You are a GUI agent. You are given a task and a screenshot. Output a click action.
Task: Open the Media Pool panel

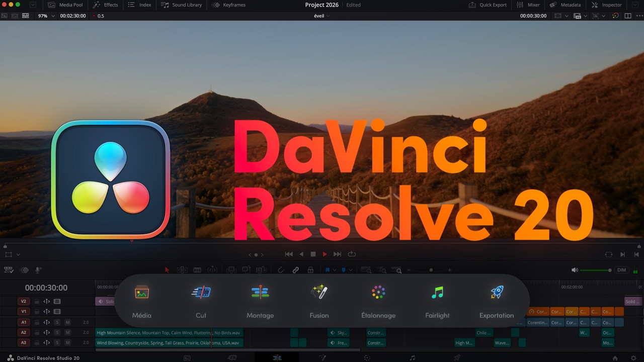(65, 5)
